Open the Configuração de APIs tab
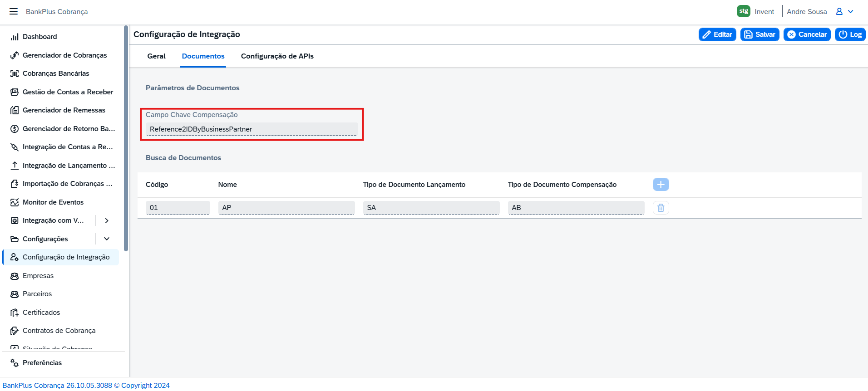 (277, 56)
